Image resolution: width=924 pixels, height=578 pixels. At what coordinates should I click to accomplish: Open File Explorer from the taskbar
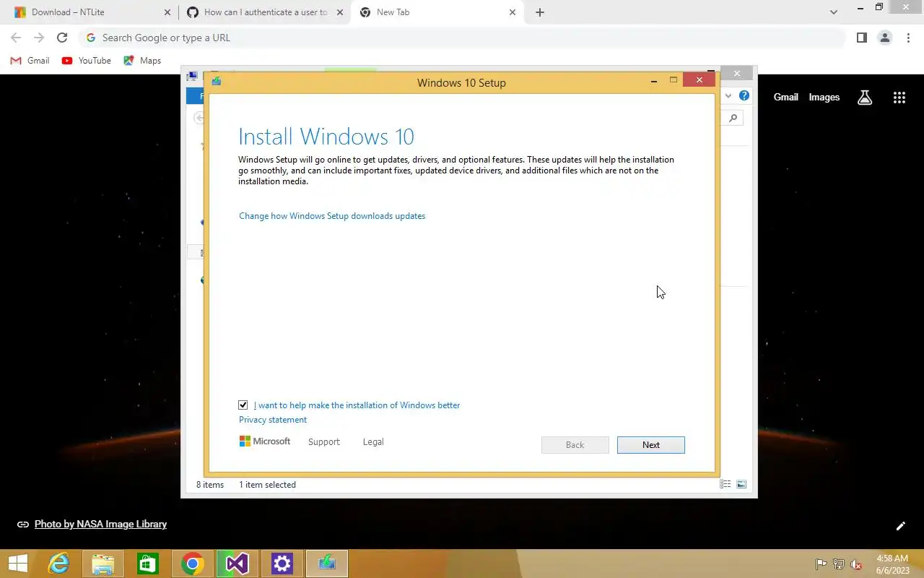[103, 564]
